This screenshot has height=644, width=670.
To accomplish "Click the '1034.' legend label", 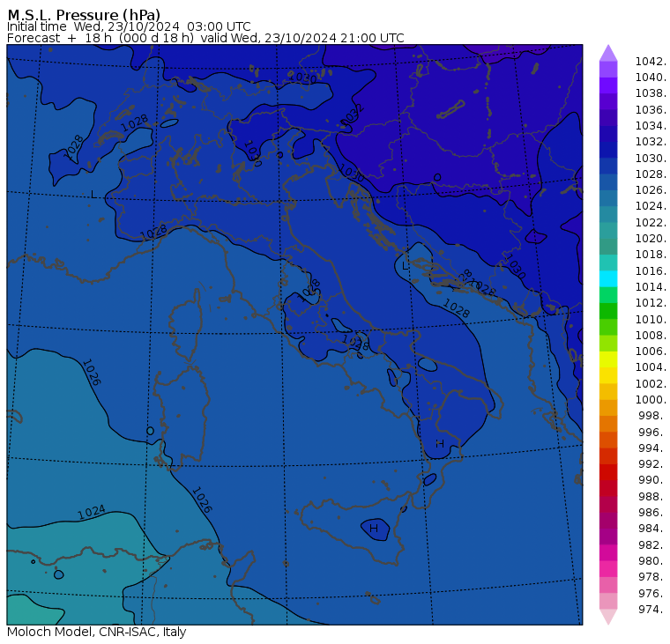I will coord(651,126).
